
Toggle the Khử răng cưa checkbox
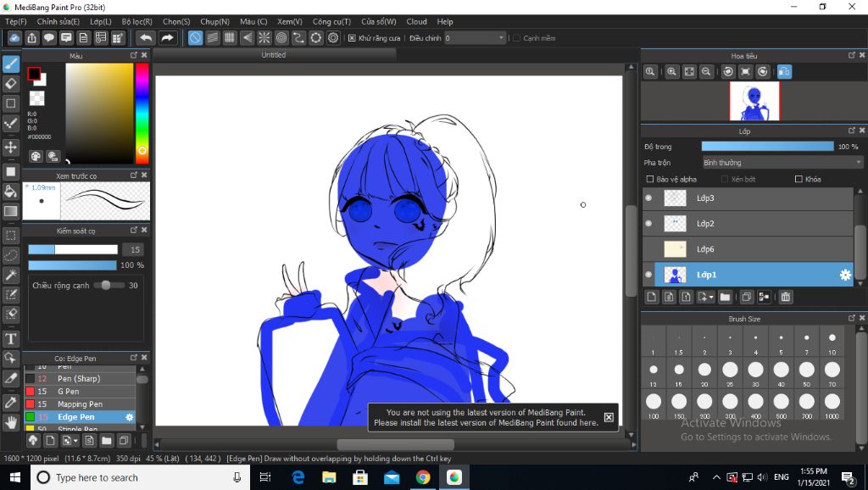pos(352,38)
